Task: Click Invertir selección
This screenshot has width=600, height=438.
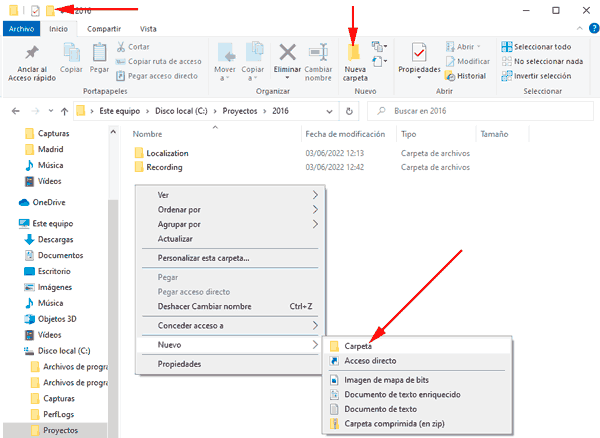Action: (x=536, y=76)
